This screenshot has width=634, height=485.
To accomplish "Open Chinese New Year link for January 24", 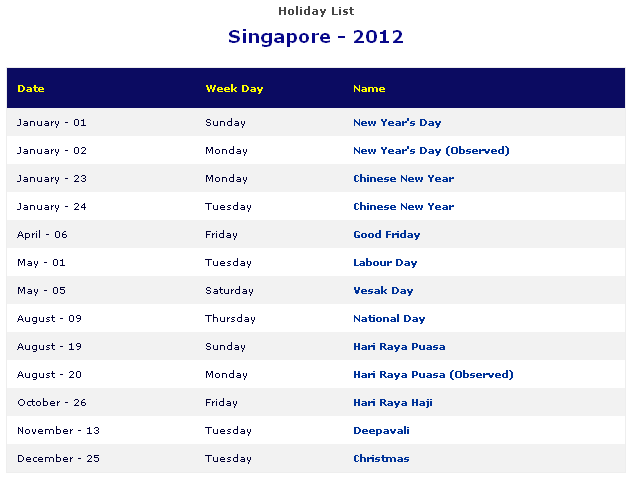I will pyautogui.click(x=404, y=206).
